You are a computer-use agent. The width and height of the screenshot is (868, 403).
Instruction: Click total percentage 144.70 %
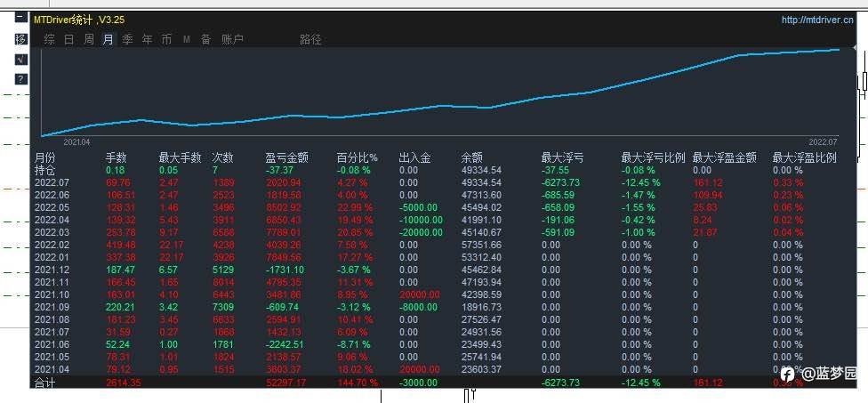(x=358, y=383)
